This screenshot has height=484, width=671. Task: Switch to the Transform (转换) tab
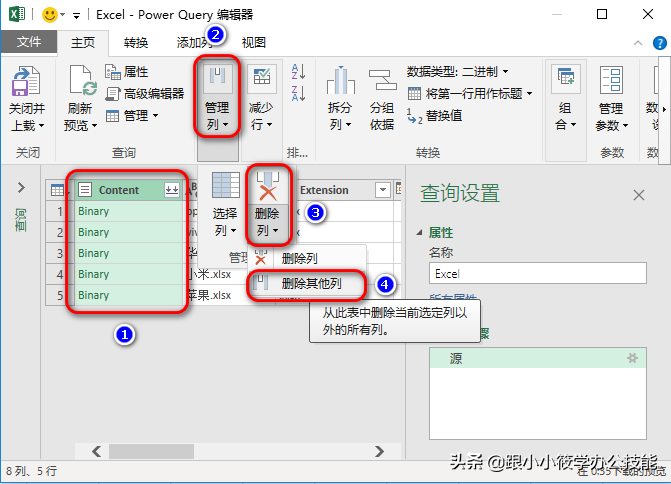(x=136, y=42)
